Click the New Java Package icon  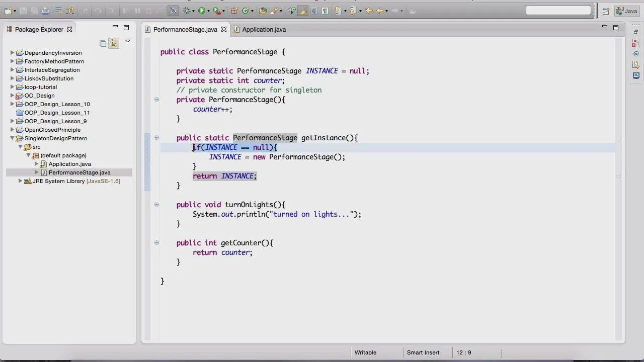coord(234,11)
